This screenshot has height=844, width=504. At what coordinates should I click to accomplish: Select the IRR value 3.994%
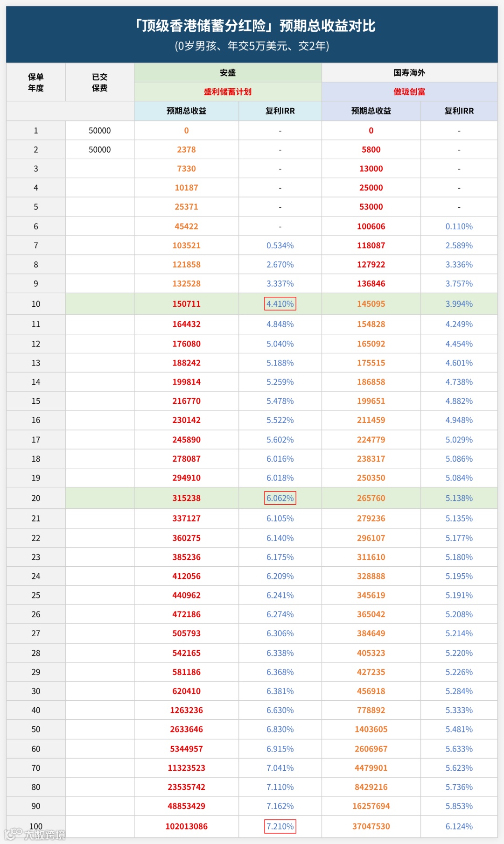pos(459,304)
